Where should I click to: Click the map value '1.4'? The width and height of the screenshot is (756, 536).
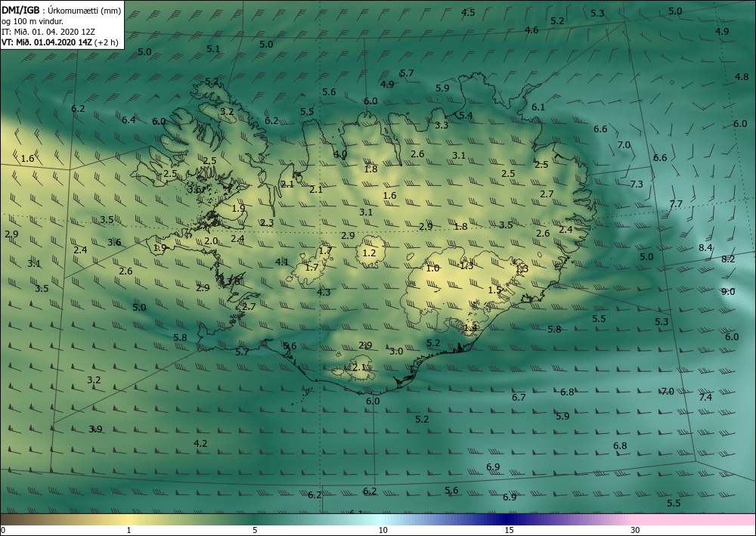470,328
